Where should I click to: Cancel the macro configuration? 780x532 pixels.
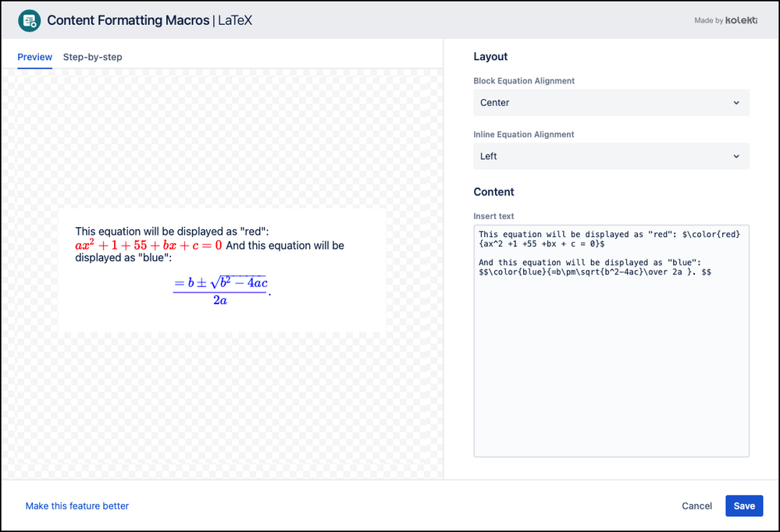(x=696, y=505)
